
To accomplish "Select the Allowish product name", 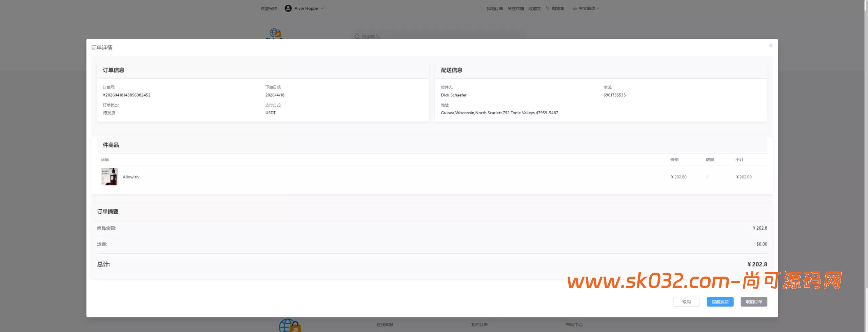I will pos(131,177).
